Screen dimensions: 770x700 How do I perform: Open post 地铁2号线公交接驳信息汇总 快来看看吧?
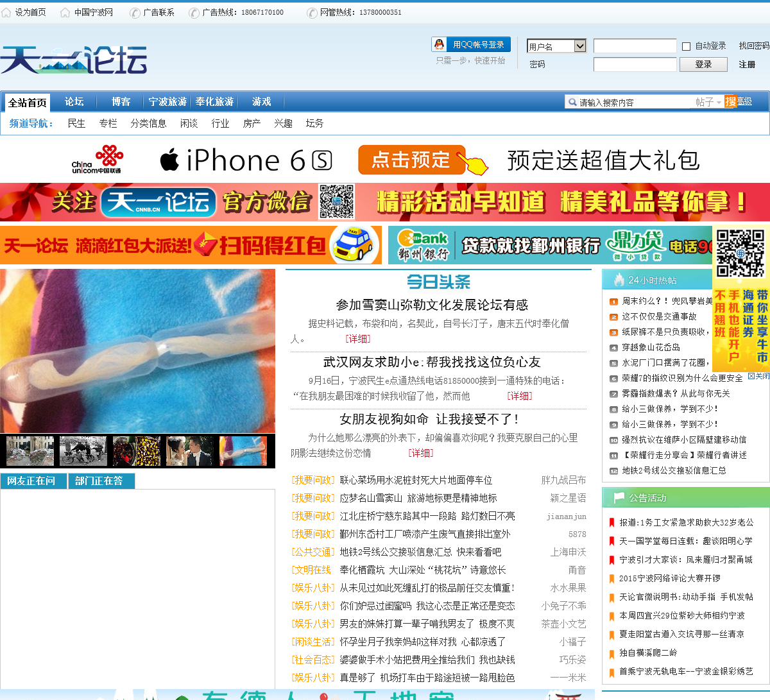pos(420,552)
